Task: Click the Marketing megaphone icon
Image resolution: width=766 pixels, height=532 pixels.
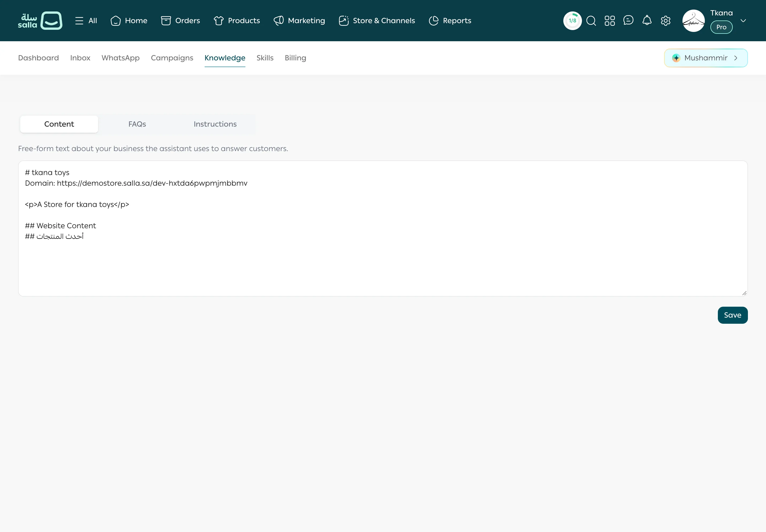Action: pyautogui.click(x=279, y=21)
